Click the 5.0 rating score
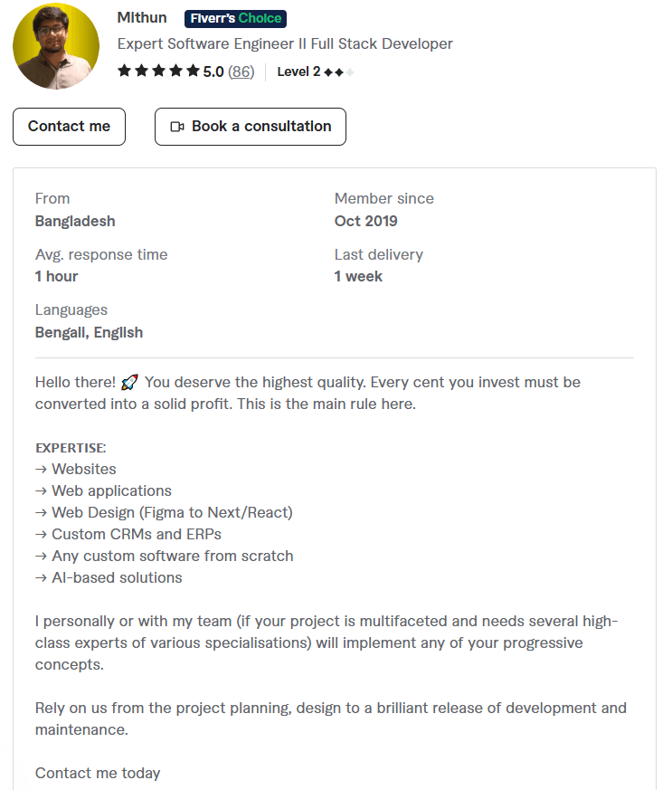Screen dimensions: 672x790 pos(213,71)
